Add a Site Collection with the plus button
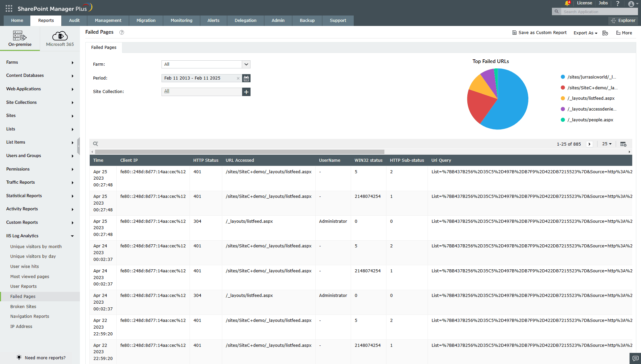 246,92
